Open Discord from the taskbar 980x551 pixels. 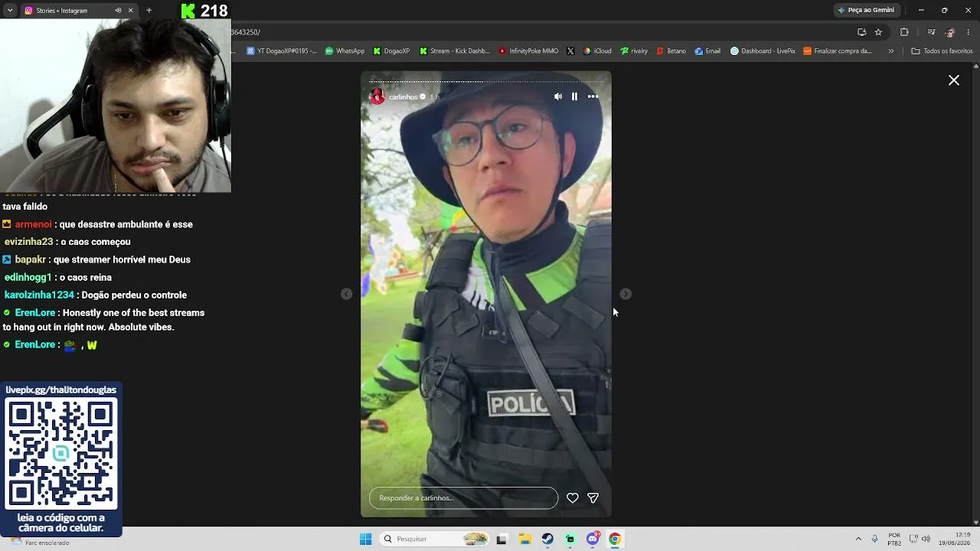(593, 539)
